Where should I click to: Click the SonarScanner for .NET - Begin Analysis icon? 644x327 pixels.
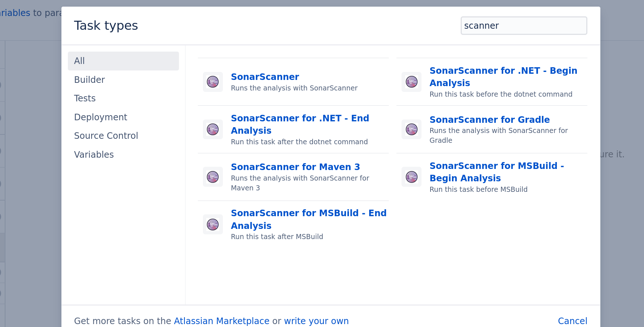coord(411,82)
